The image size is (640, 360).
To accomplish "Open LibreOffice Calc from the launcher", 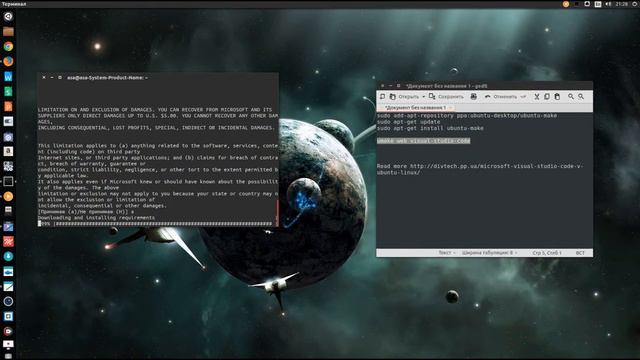I will [x=8, y=91].
